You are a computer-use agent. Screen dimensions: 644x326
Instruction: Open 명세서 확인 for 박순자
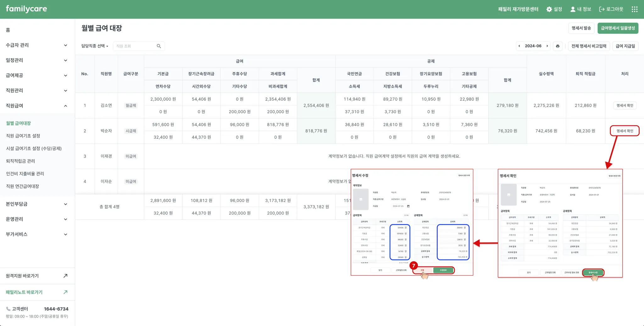625,131
